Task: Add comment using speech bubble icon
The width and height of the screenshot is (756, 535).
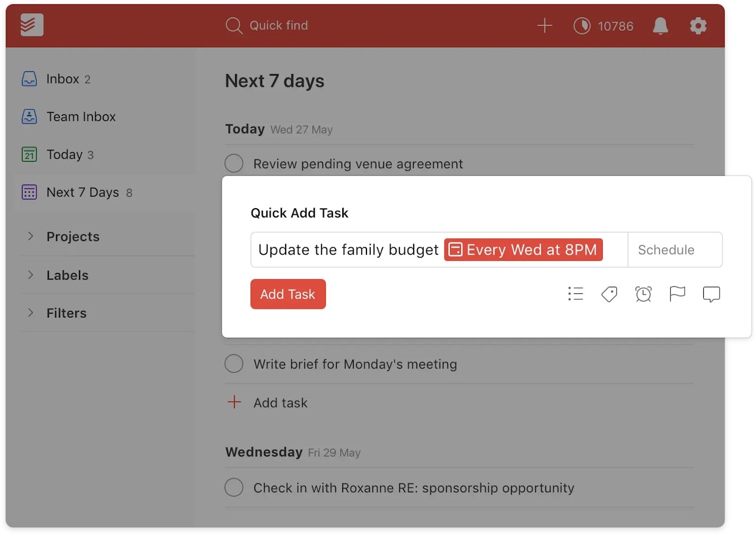Action: coord(711,294)
